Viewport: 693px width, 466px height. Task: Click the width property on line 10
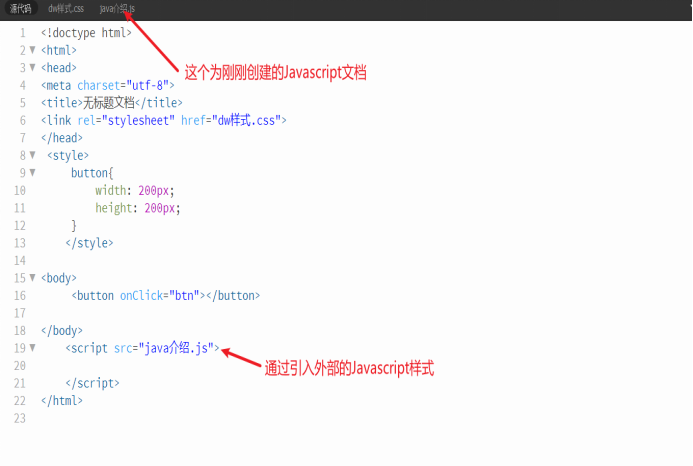click(110, 191)
